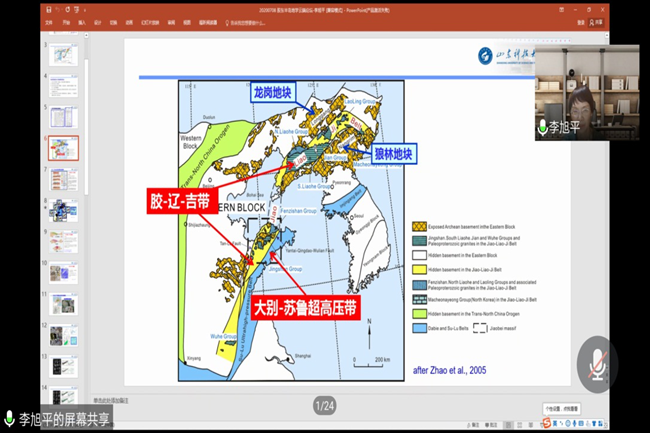Click the notes area below the slide

click(300, 397)
